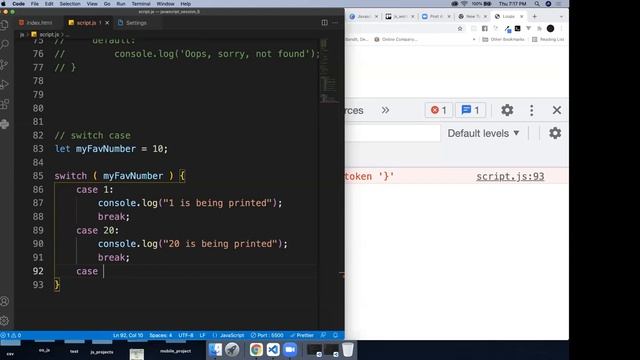
Task: Click the Prettier status bar item
Action: point(302,335)
